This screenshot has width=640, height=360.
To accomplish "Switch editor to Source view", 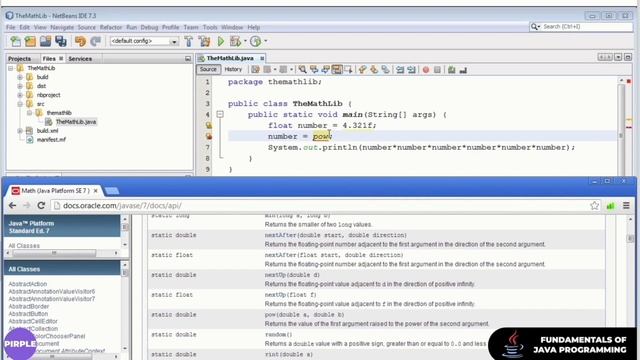I will (208, 69).
